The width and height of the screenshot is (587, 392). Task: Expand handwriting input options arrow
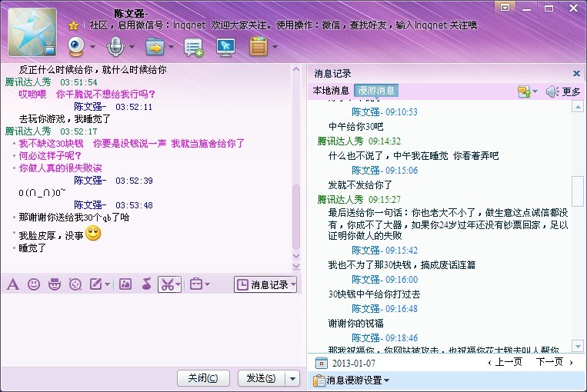[108, 285]
